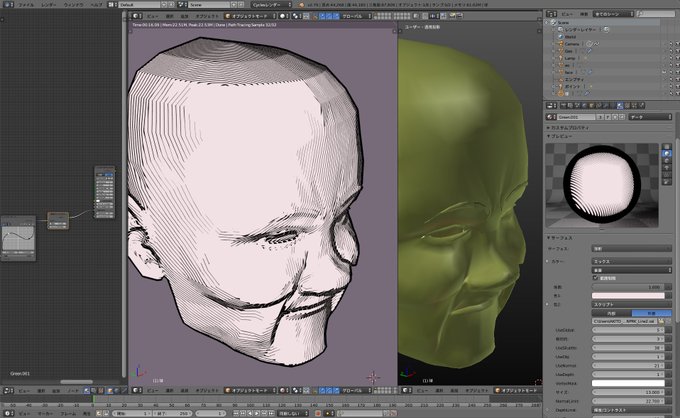Switch script mode to 内部

(x=611, y=313)
